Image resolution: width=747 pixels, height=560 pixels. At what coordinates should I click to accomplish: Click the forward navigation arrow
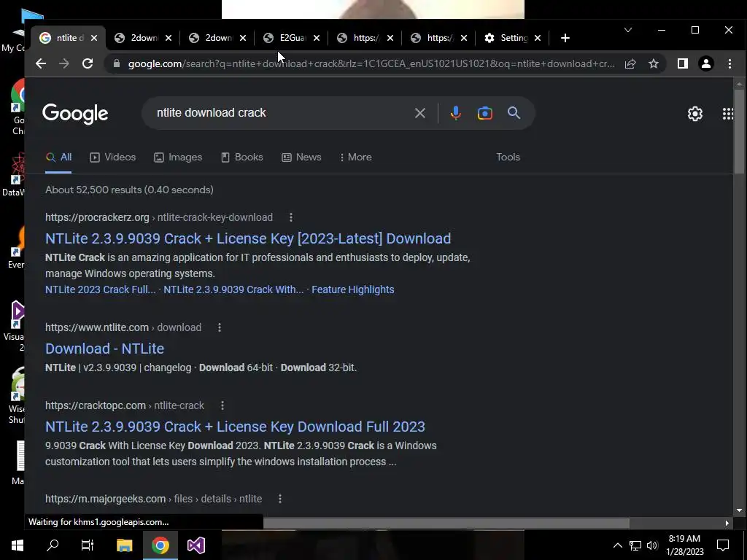pos(64,64)
